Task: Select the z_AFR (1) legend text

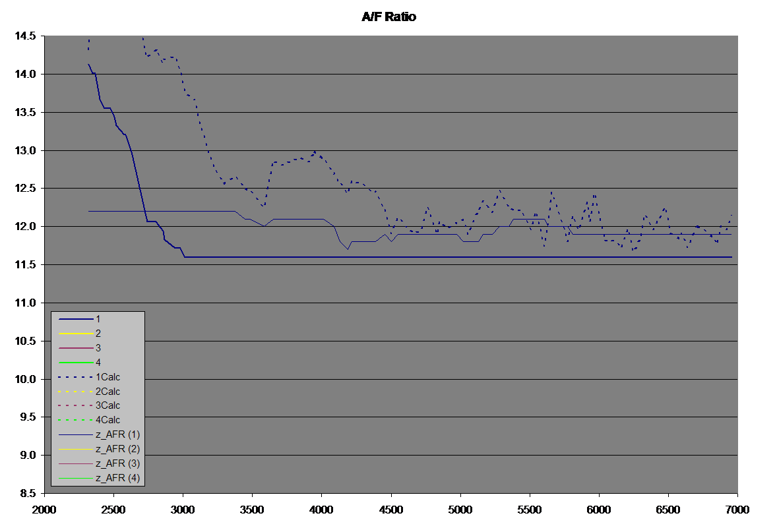Action: (x=117, y=434)
